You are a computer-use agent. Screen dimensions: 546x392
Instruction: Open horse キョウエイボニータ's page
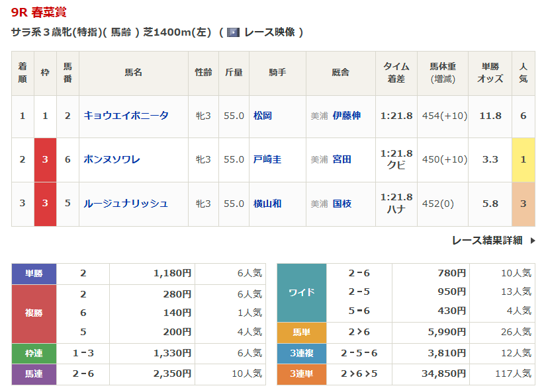(x=126, y=116)
